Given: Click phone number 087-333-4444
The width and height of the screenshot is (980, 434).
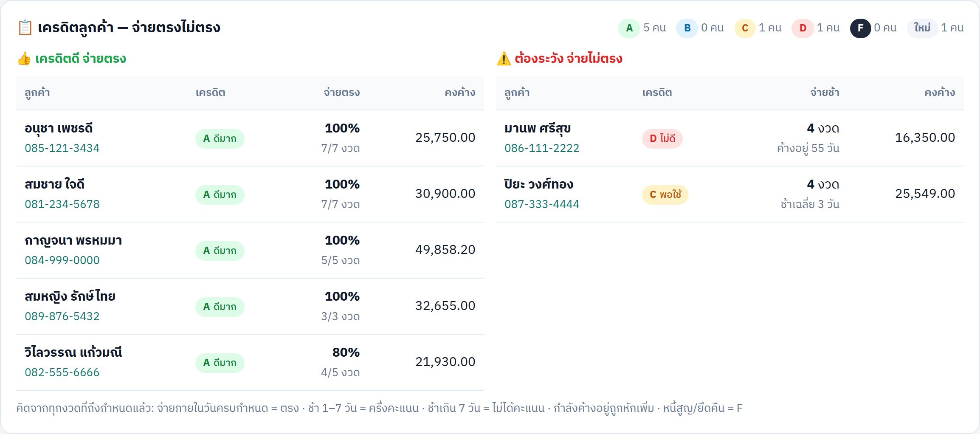Looking at the screenshot, I should [x=542, y=204].
